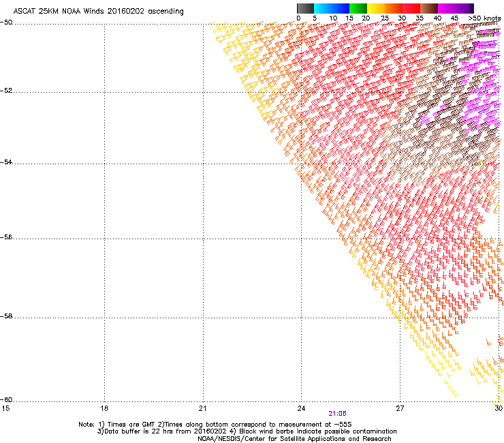Click the color scale label '35'

(x=420, y=18)
